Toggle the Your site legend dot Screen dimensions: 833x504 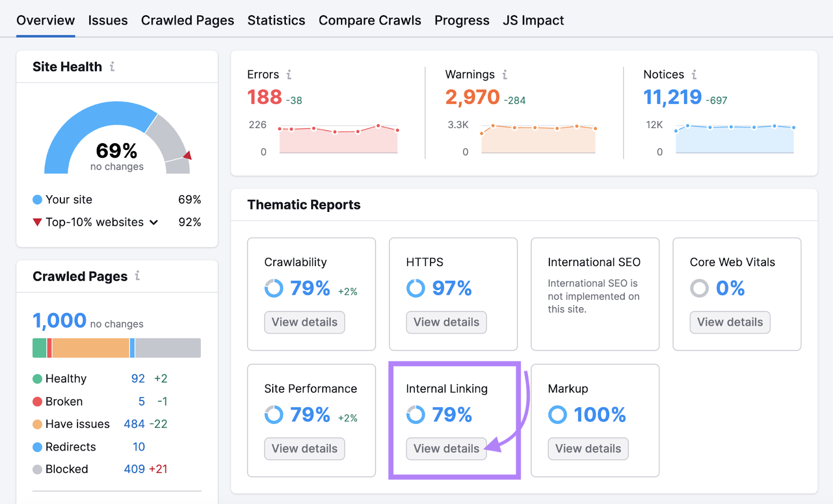pyautogui.click(x=37, y=199)
